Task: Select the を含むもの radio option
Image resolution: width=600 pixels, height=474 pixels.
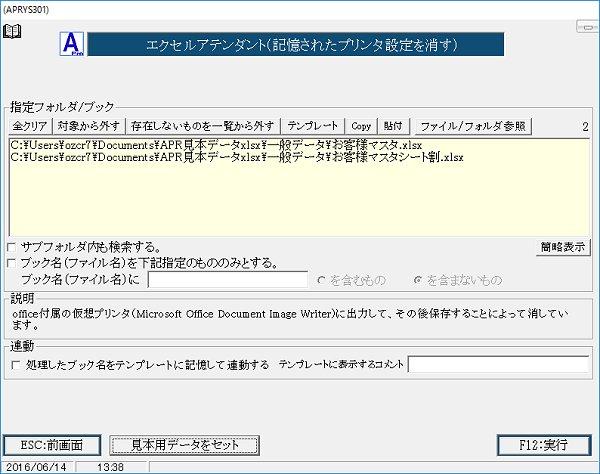Action: (x=322, y=280)
